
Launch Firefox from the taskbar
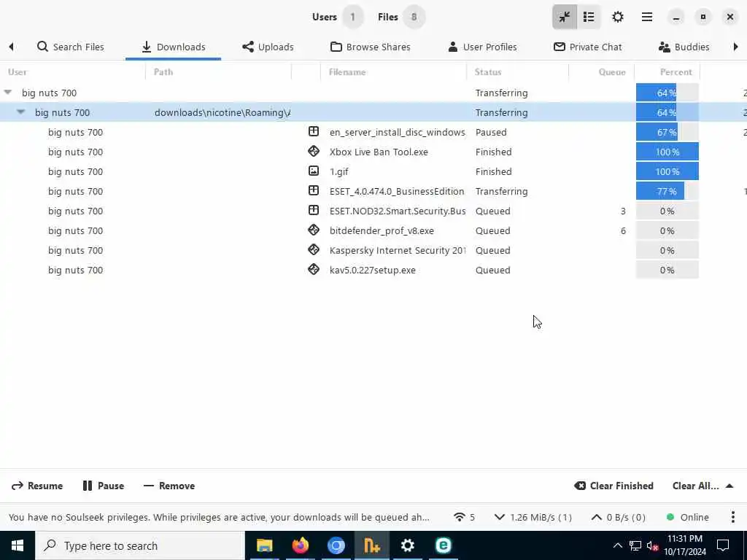point(300,545)
